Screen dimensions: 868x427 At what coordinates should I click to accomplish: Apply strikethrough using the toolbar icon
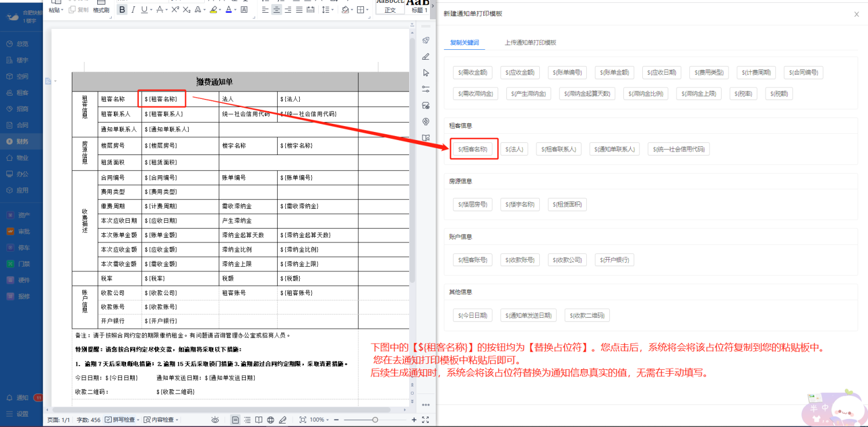pos(160,10)
